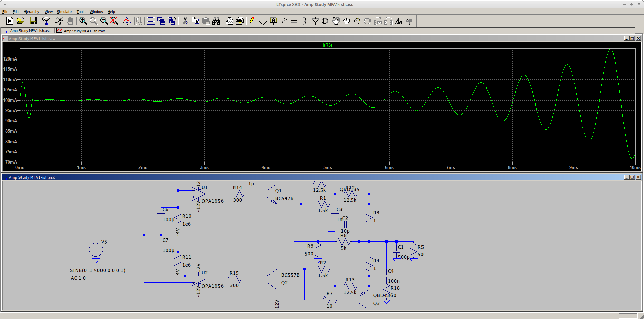
Task: Open the View menu
Action: pos(49,12)
